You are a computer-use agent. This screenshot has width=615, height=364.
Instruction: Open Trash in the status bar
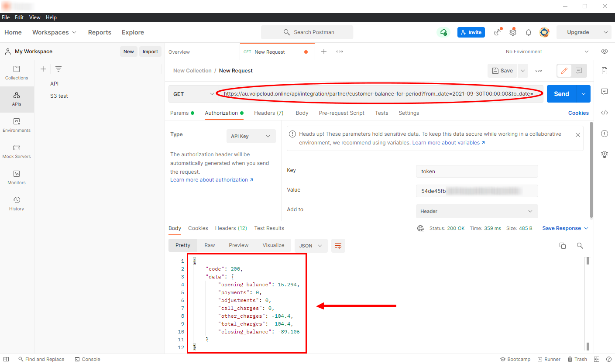click(x=577, y=359)
